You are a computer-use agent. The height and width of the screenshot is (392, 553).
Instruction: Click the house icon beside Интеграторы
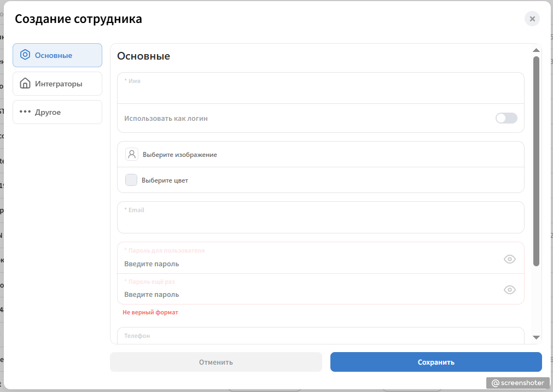point(25,84)
